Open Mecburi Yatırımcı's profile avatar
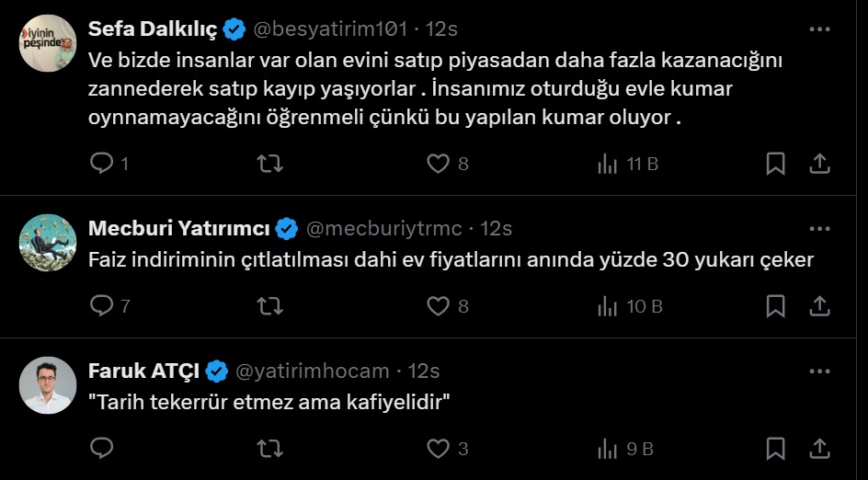This screenshot has height=480, width=868. click(x=48, y=243)
